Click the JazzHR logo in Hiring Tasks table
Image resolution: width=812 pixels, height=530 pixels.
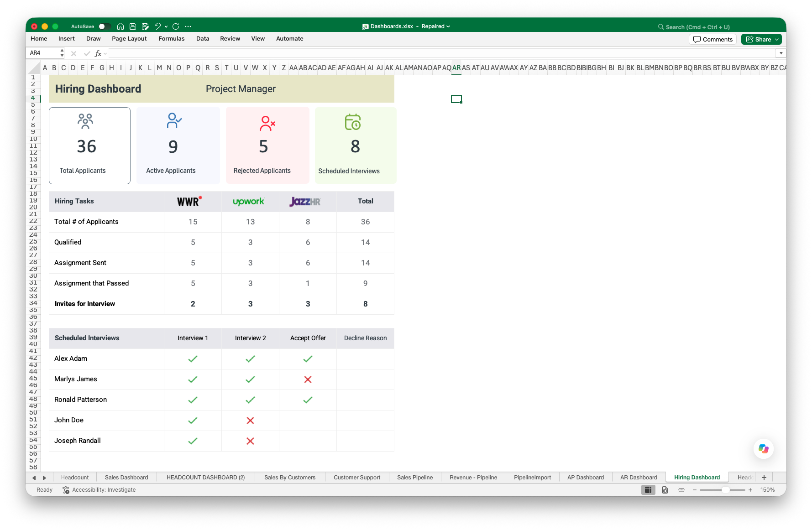click(x=305, y=201)
